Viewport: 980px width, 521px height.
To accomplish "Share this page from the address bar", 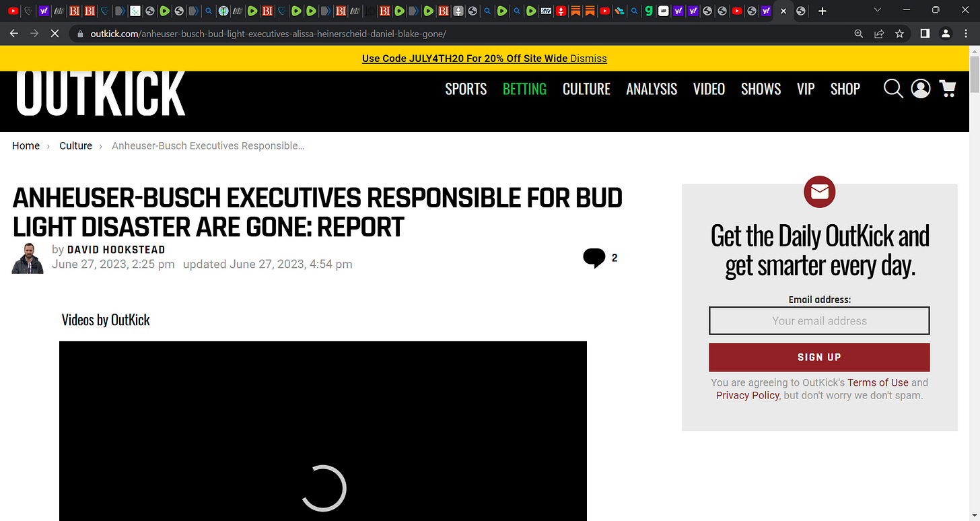I will pyautogui.click(x=879, y=34).
